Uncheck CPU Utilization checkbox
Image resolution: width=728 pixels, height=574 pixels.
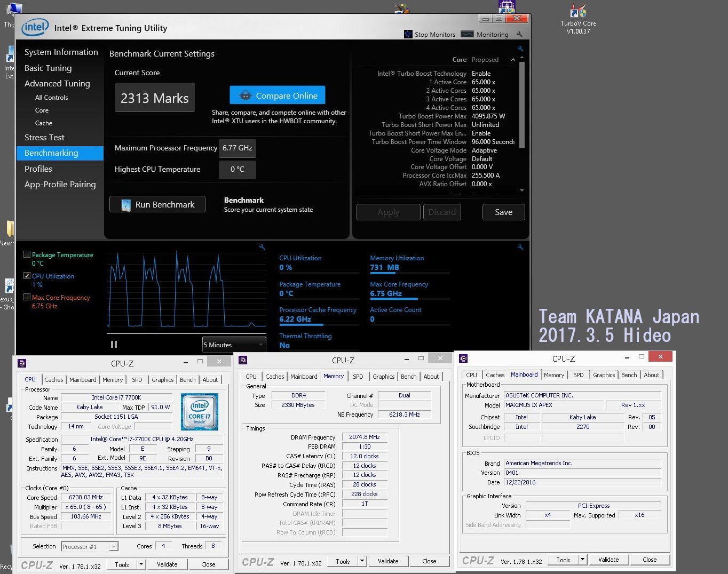[27, 276]
